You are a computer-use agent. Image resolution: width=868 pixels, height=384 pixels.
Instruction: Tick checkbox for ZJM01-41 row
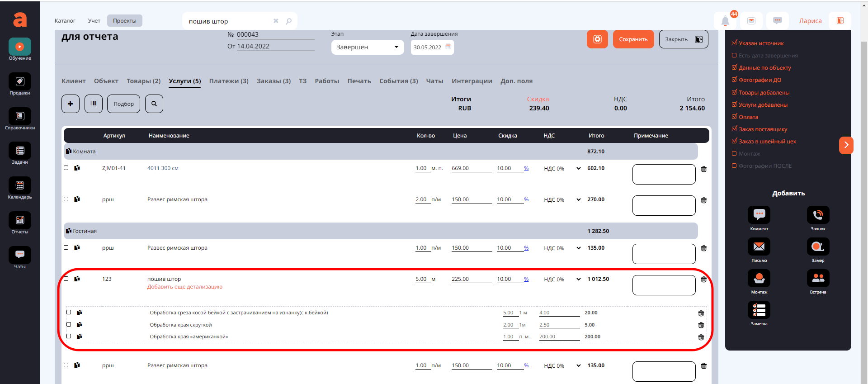click(x=66, y=168)
